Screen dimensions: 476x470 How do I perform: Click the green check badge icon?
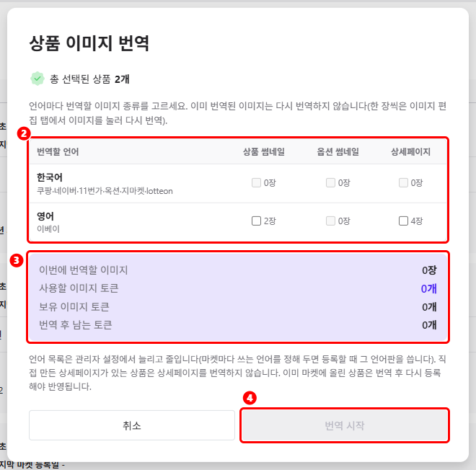(x=38, y=79)
